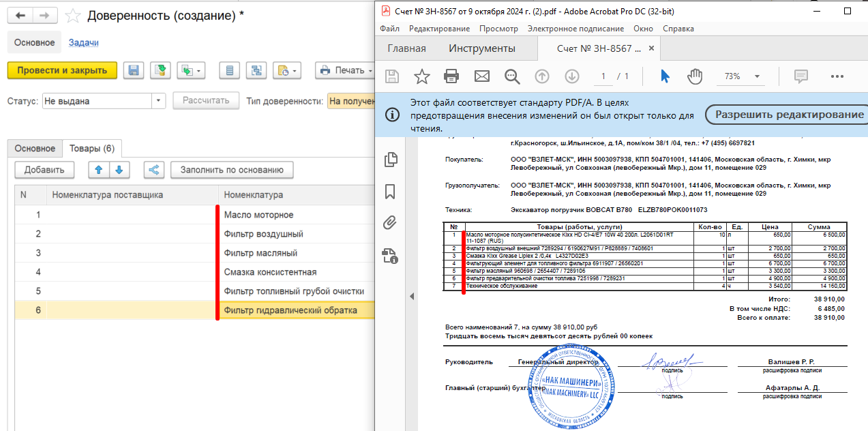Click the share icon beside Заполнить по основанию
This screenshot has width=868, height=431.
153,170
